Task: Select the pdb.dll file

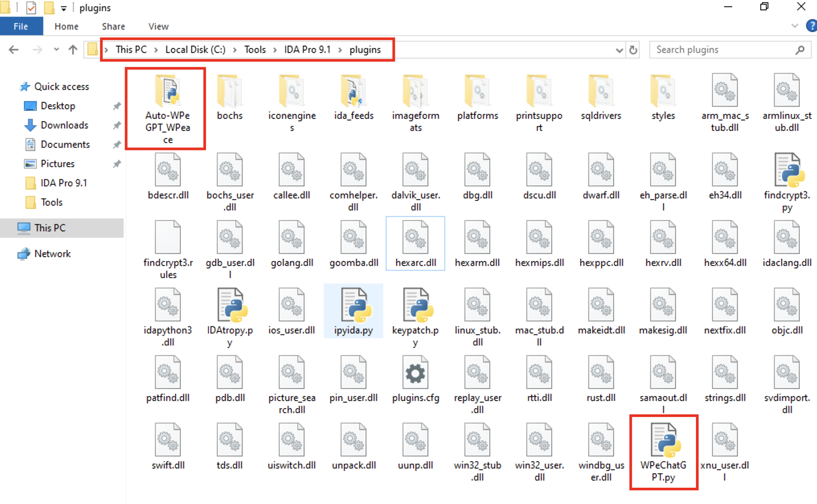Action: click(230, 379)
